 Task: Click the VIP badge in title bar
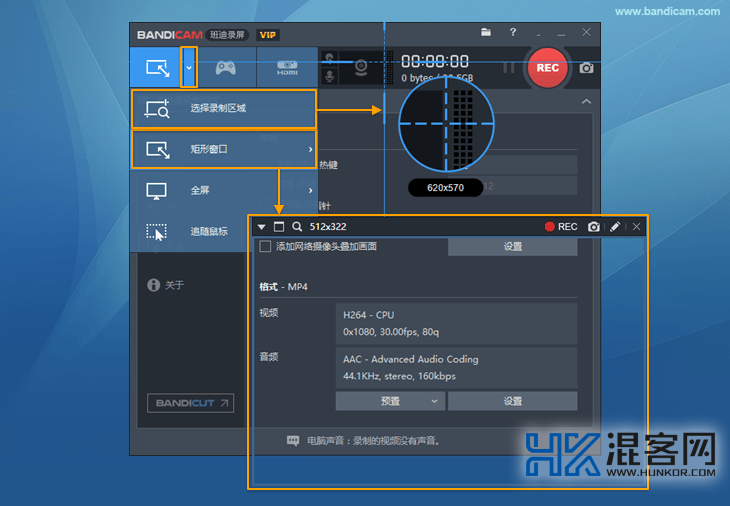(x=268, y=35)
